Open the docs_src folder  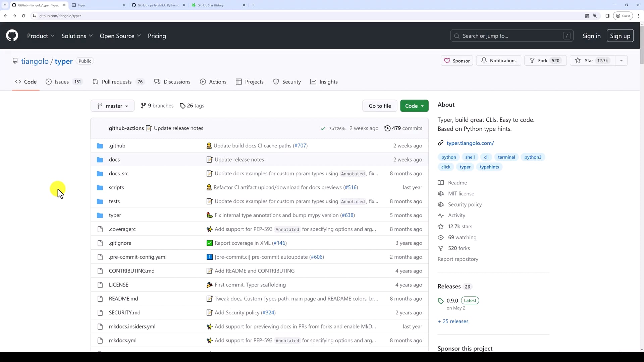(x=118, y=174)
